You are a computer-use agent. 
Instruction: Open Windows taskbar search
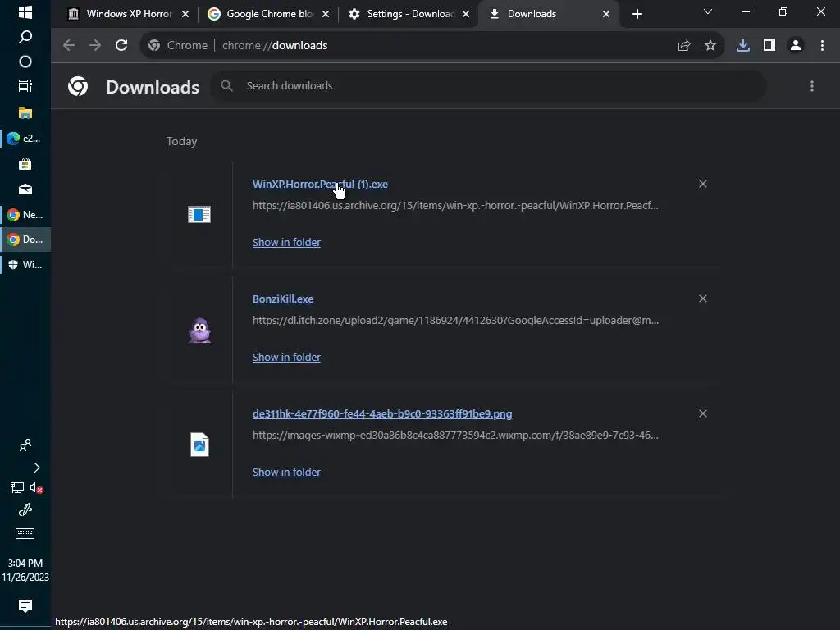(x=25, y=37)
